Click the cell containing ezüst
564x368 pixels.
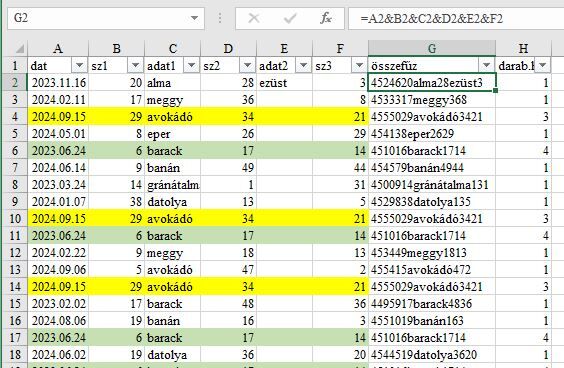[x=284, y=83]
